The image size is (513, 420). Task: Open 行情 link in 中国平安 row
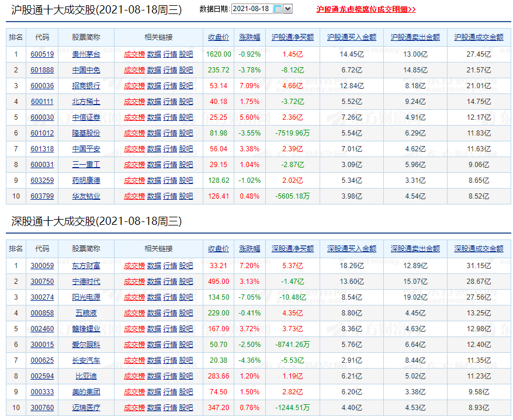pos(170,149)
